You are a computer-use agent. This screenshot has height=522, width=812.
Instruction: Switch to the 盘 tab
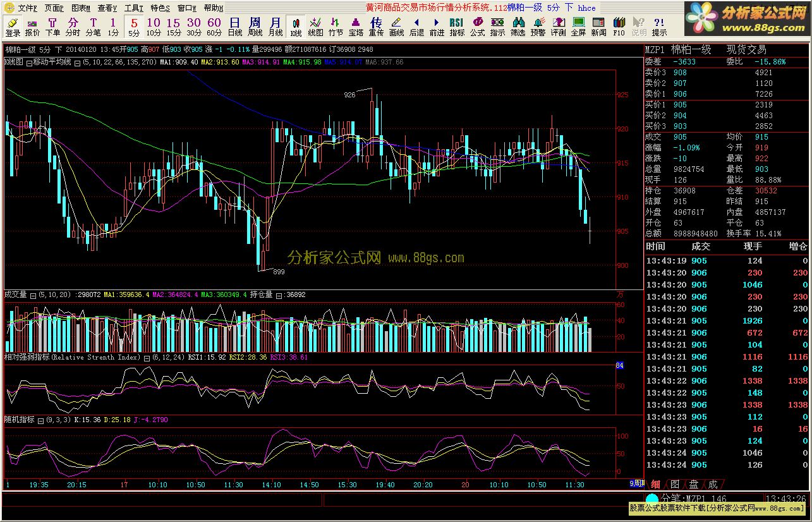[x=694, y=484]
